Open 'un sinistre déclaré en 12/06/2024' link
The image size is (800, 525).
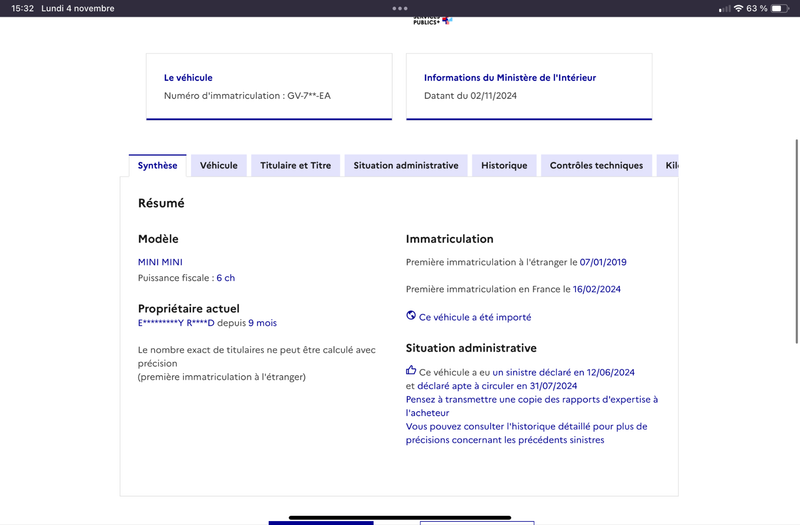pos(563,372)
